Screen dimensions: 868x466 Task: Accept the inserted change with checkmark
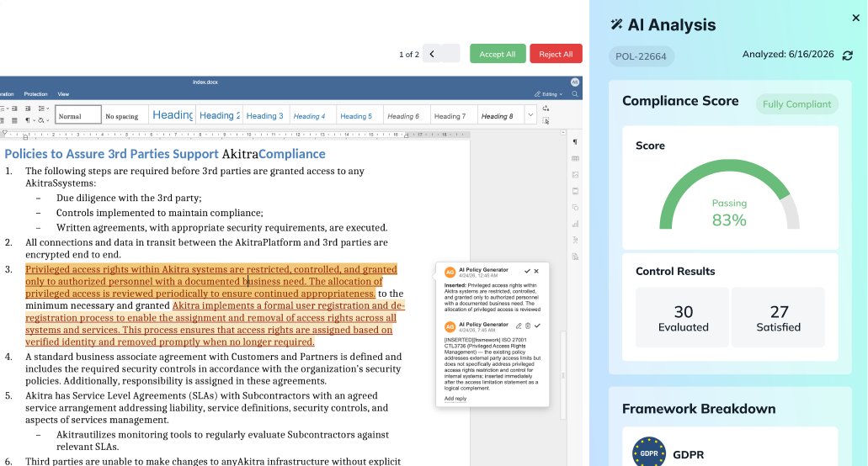pos(527,271)
